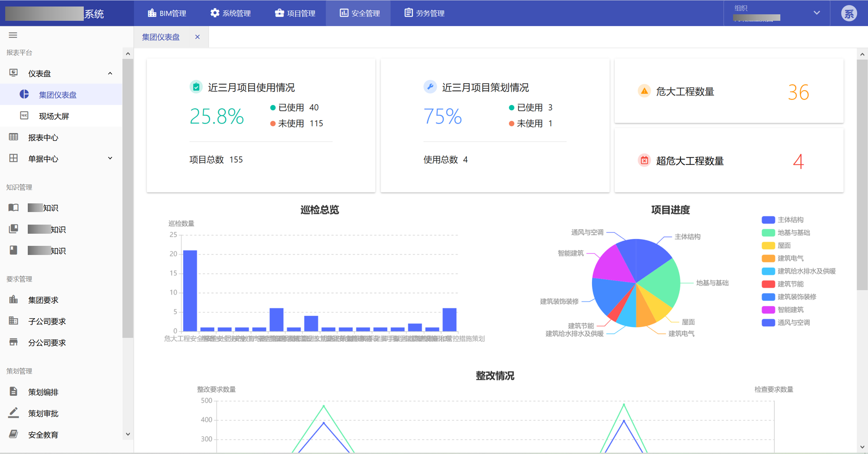Click the 75% planning percentage
Screen dimensions: 868x454
[x=443, y=116]
